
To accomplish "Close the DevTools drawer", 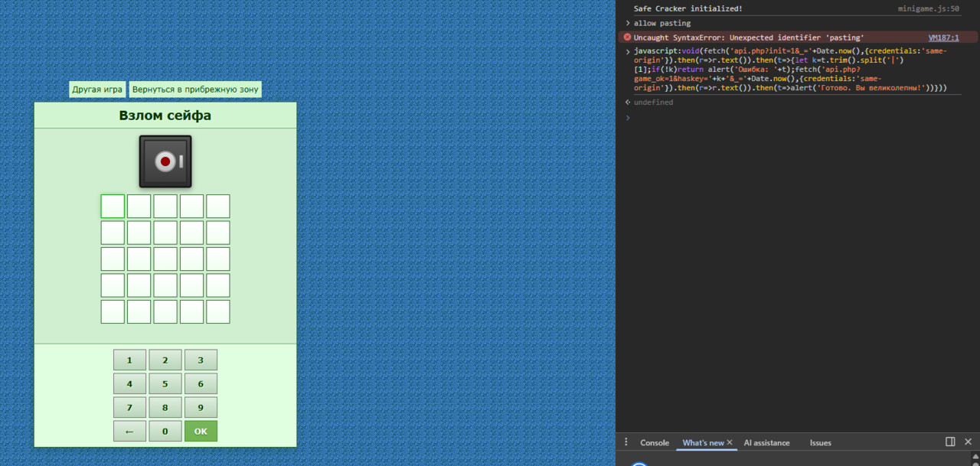I will click(968, 442).
